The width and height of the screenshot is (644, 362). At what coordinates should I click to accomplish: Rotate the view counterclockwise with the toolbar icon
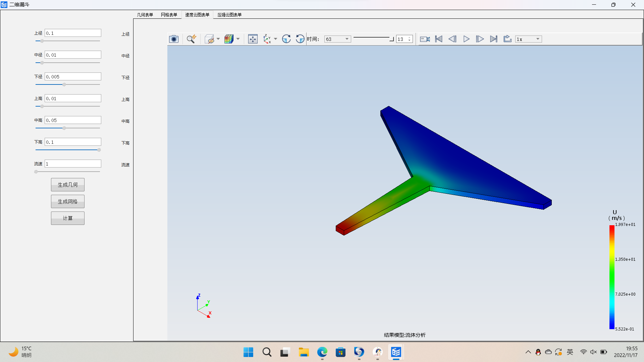click(300, 39)
